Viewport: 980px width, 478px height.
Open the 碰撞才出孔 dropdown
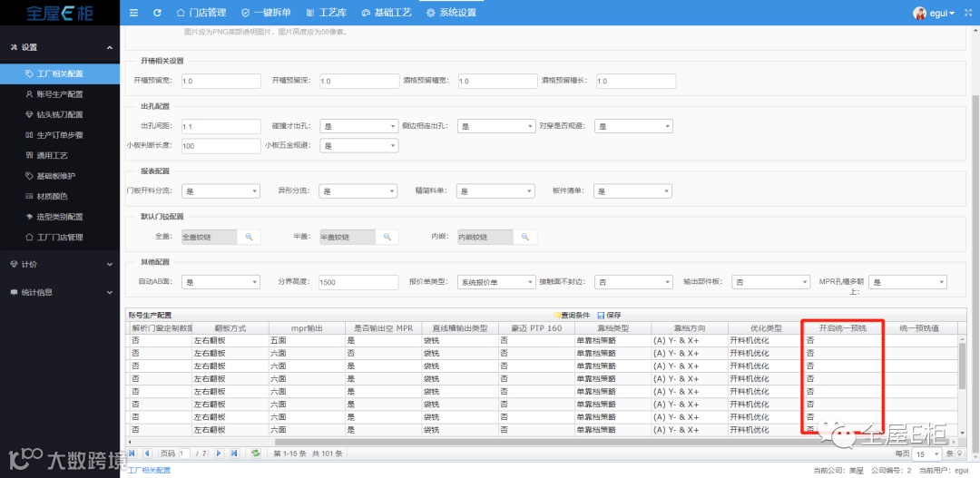(x=358, y=126)
